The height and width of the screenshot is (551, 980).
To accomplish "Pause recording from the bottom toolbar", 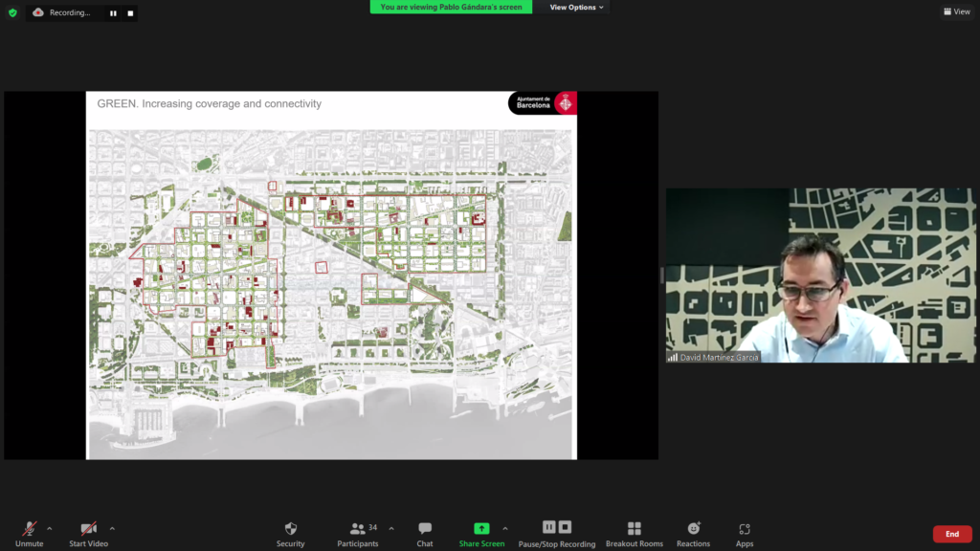I will click(549, 527).
